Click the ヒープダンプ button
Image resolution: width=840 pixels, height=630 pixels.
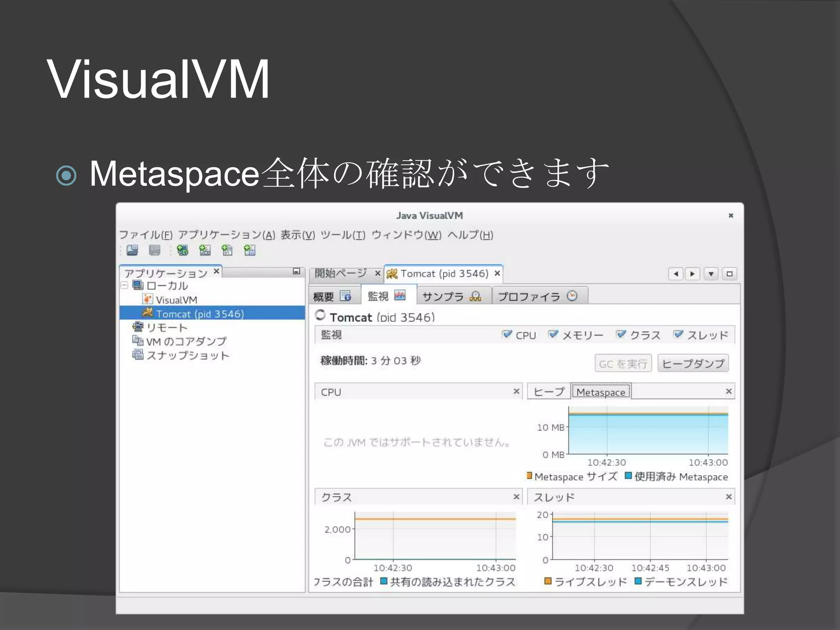point(693,363)
